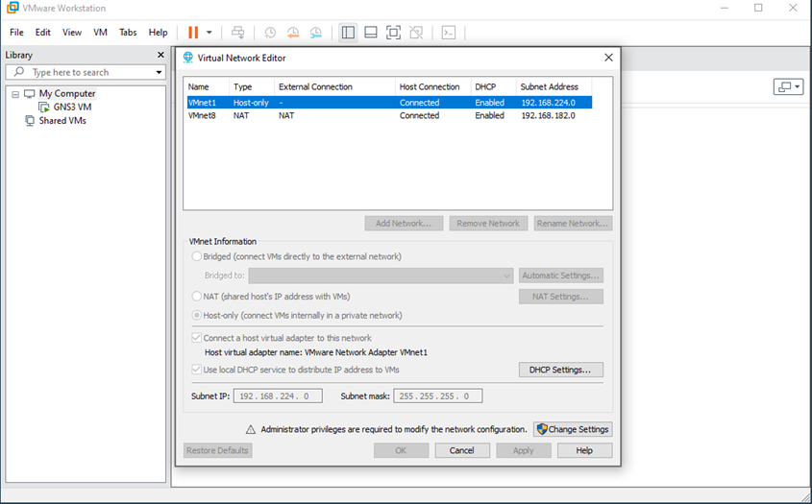
Task: Click the External Connection column header
Action: [x=334, y=86]
